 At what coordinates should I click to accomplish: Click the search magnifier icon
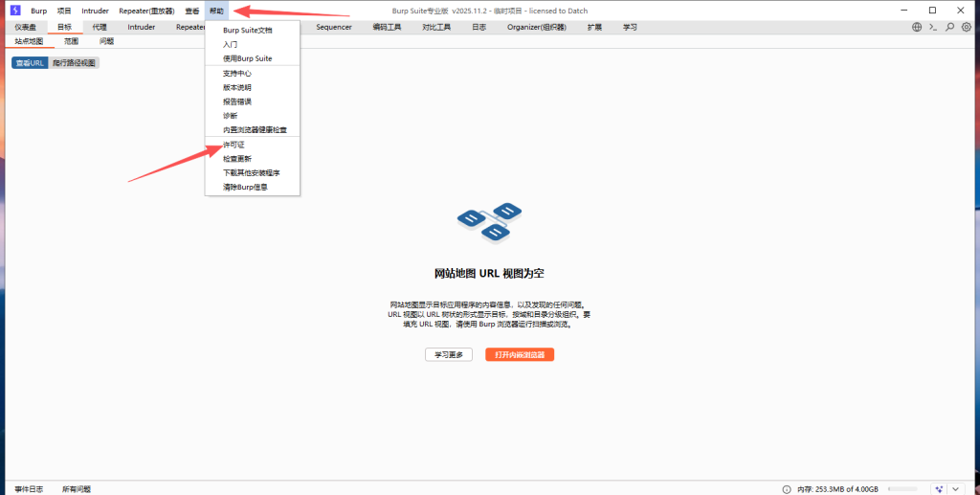(x=949, y=28)
